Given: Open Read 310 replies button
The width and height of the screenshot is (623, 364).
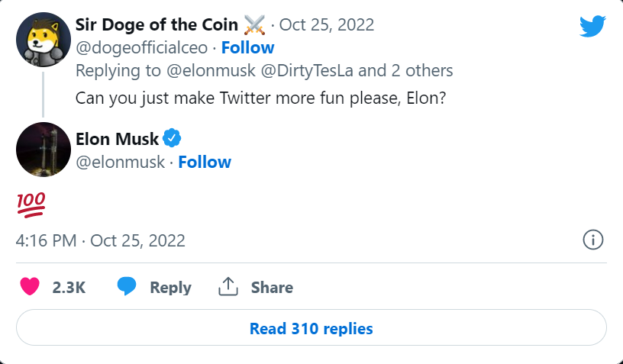Looking at the screenshot, I should tap(311, 328).
